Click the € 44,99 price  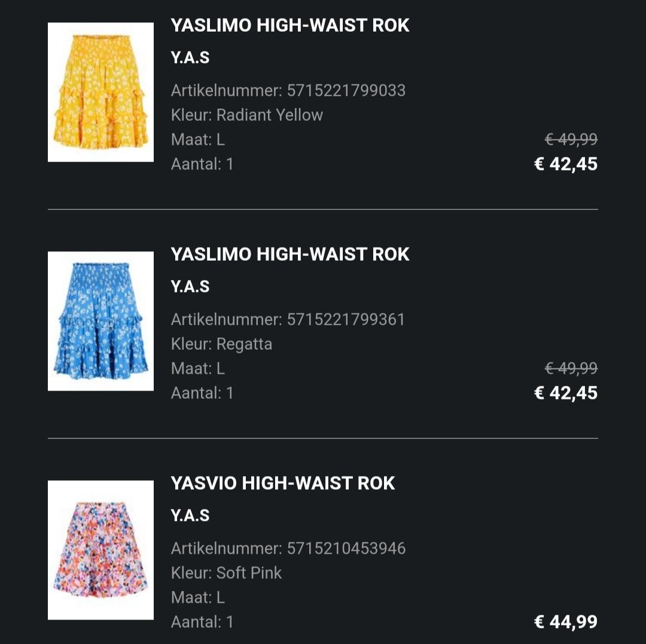pos(566,622)
